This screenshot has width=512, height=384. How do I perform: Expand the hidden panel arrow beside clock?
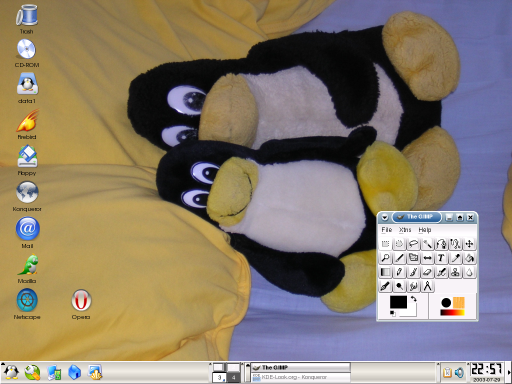tap(509, 372)
